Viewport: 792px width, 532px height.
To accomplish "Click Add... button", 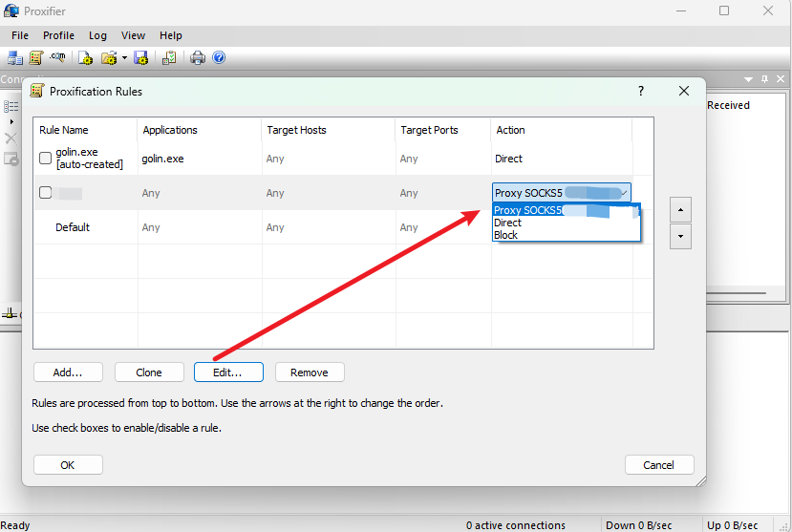I will tap(68, 372).
